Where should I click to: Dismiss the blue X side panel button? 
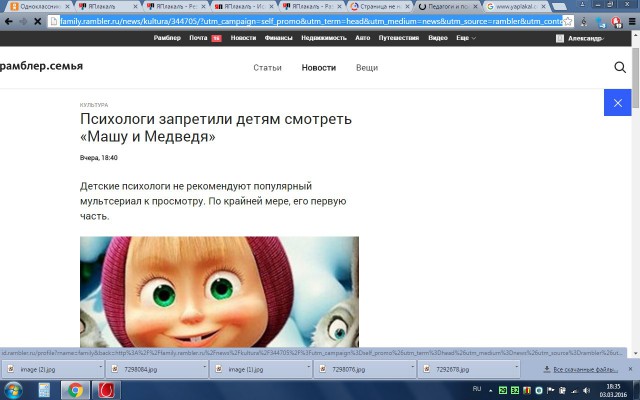click(618, 103)
